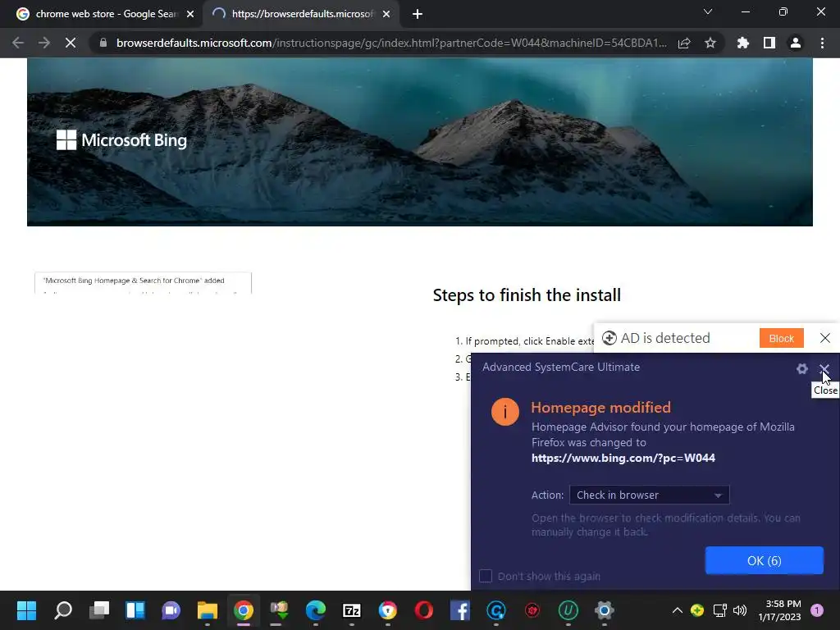Image resolution: width=840 pixels, height=630 pixels.
Task: Open Opera browser from the taskbar
Action: 424,610
